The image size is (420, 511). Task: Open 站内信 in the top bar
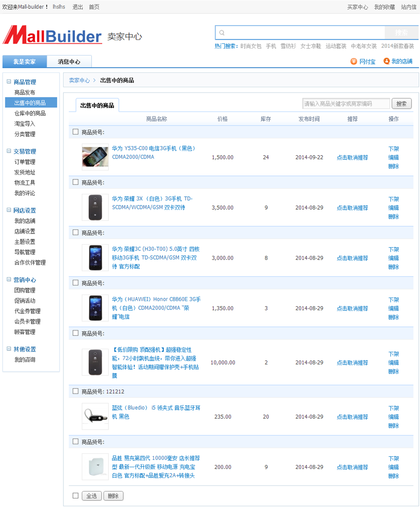tap(409, 7)
